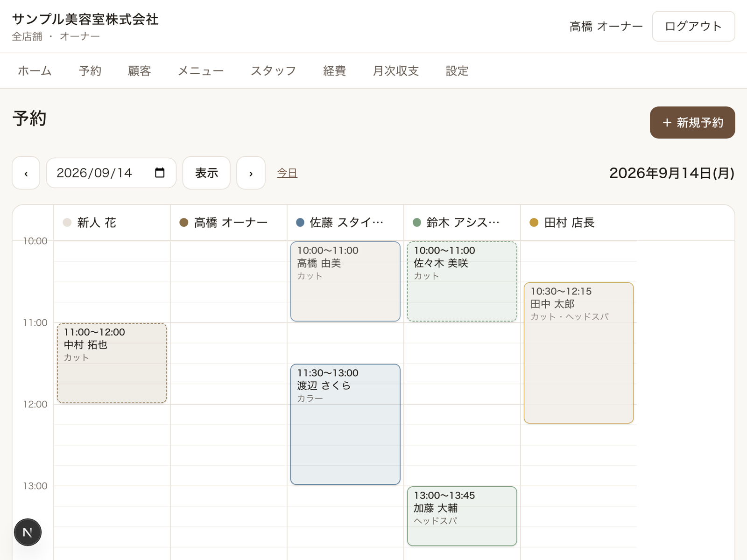Open 田中 太郎 10:30 cut and head spa booking
747x560 pixels.
(x=579, y=353)
